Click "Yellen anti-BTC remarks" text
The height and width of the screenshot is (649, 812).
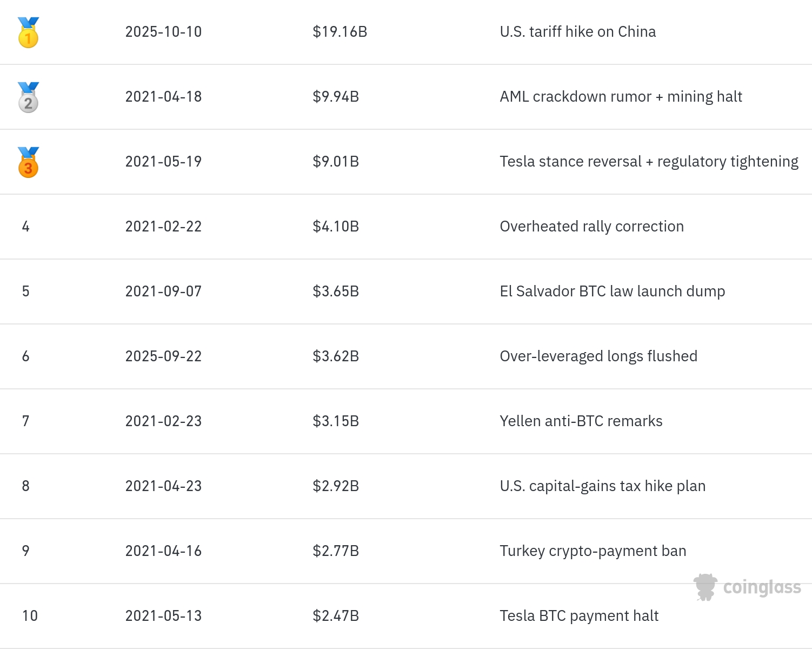coord(581,421)
